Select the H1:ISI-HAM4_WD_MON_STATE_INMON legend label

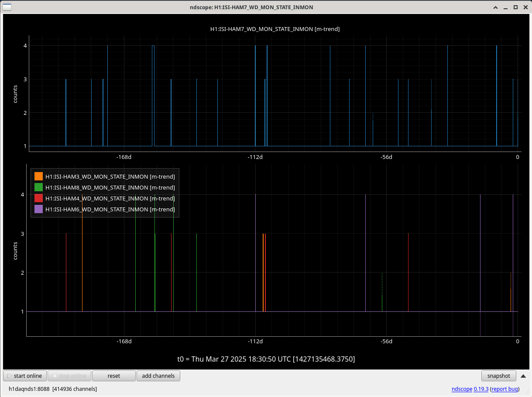110,198
